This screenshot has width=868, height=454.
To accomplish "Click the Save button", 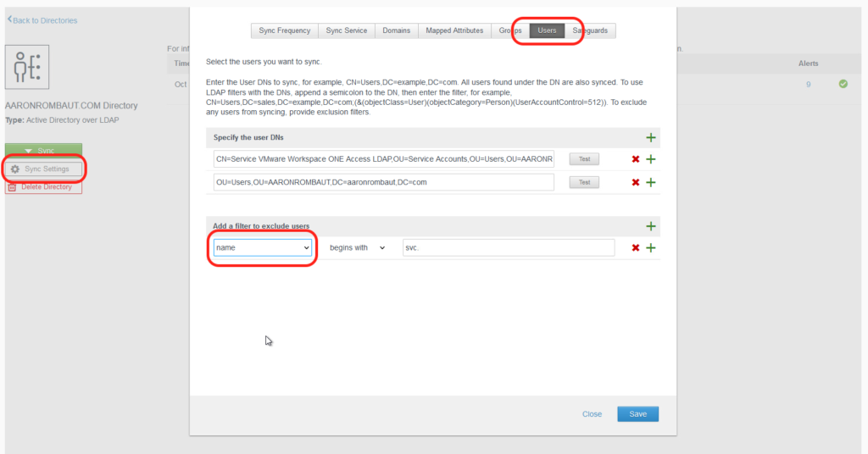I will 637,414.
